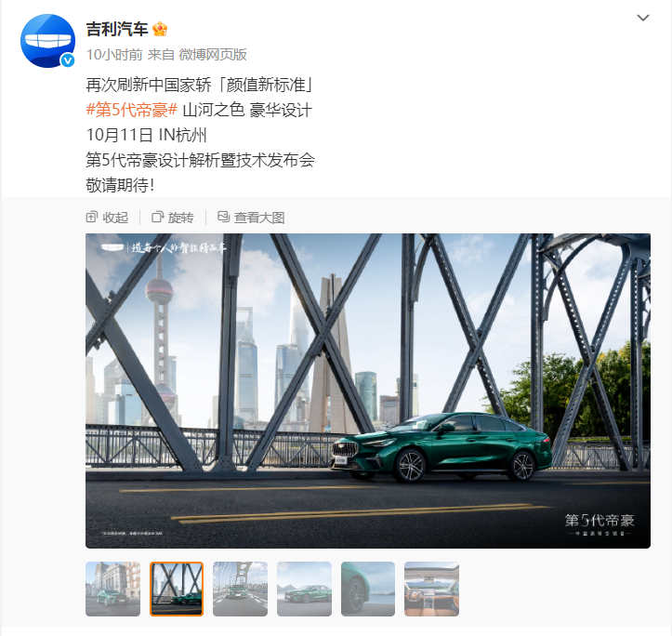Click the crown membership icon beside 吉利汽车
The width and height of the screenshot is (672, 636).
[x=160, y=29]
